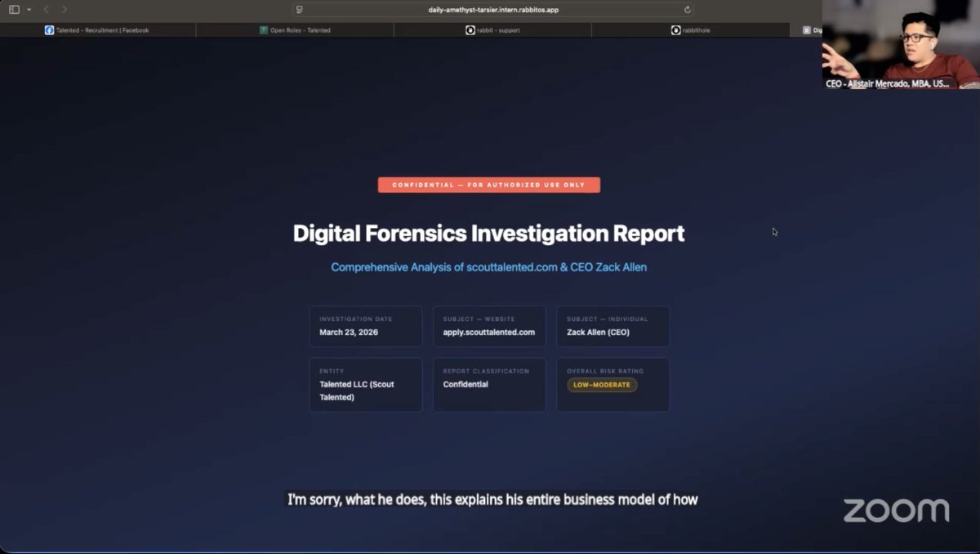
Task: Open the page reader icon in address bar
Action: (x=300, y=10)
